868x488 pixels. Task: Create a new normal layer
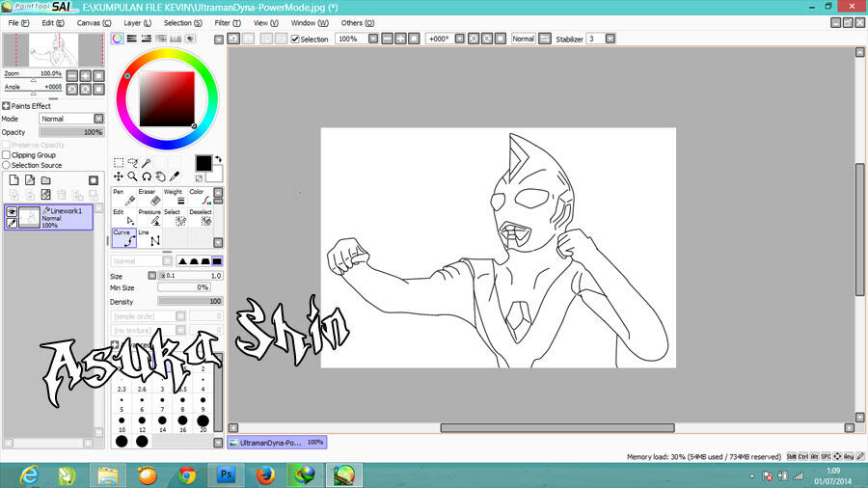14,180
